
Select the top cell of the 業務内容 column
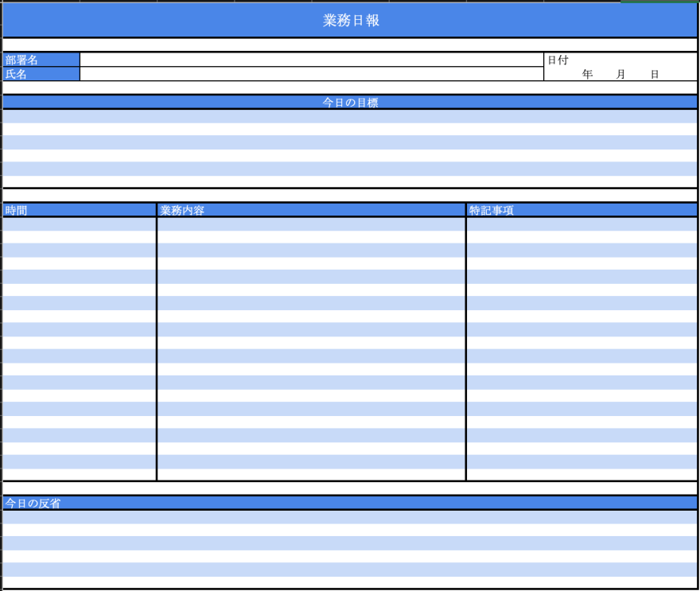pos(310,224)
